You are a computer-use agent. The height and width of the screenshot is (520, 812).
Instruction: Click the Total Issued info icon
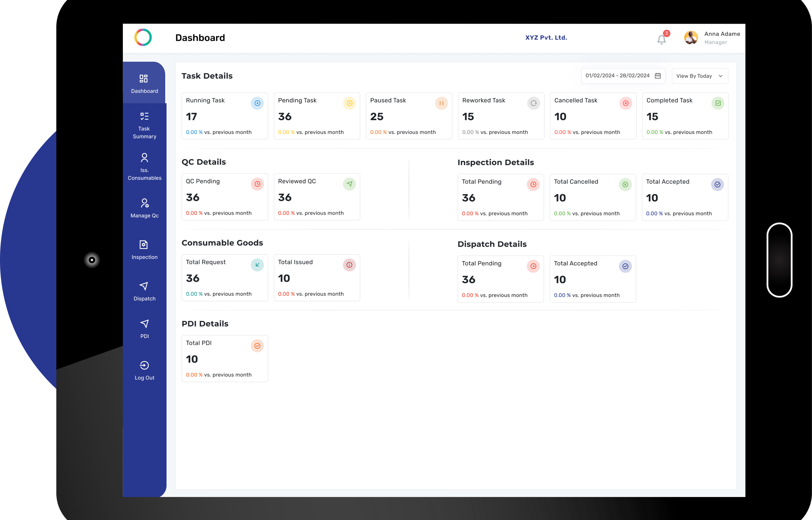[349, 265]
